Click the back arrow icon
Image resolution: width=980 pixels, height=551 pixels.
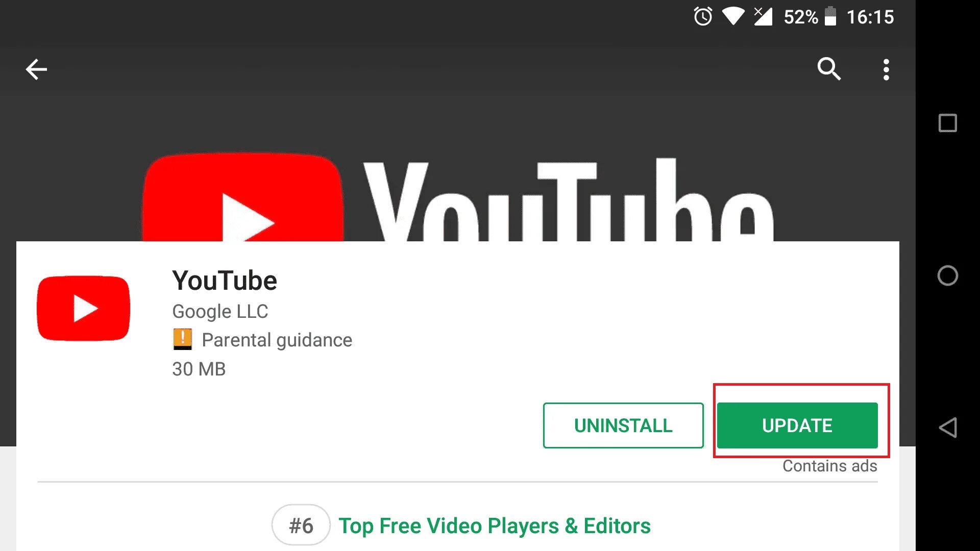pos(37,69)
